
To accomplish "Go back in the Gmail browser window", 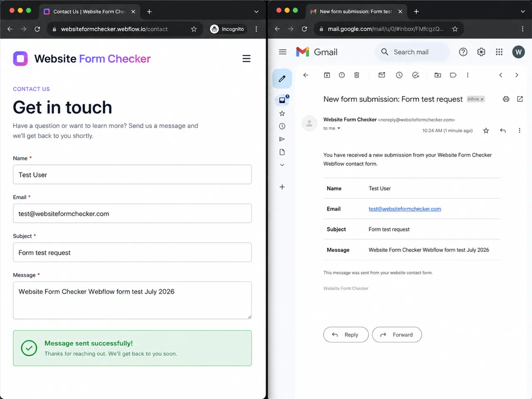I will [277, 29].
